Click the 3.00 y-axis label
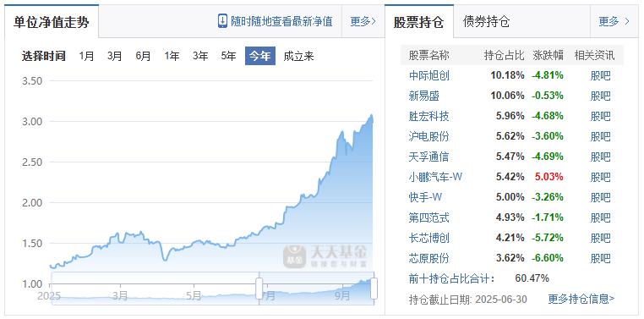The height and width of the screenshot is (319, 644). tap(32, 121)
